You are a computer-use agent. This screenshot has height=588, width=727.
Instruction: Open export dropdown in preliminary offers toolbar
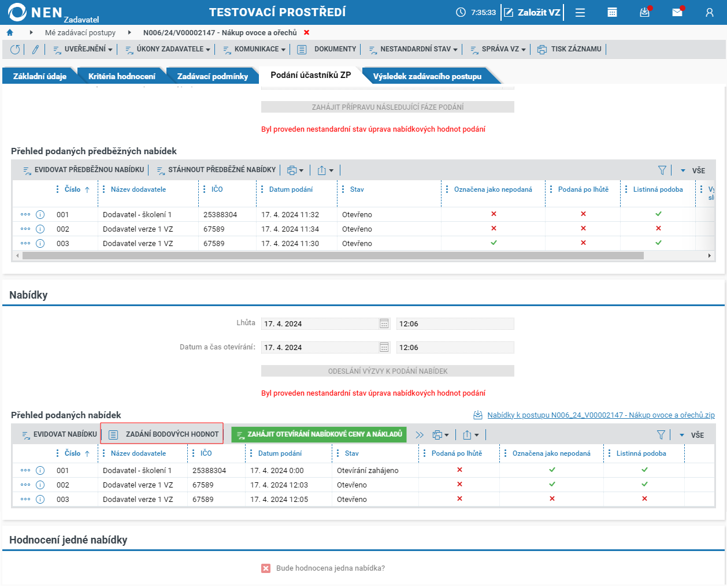(325, 170)
